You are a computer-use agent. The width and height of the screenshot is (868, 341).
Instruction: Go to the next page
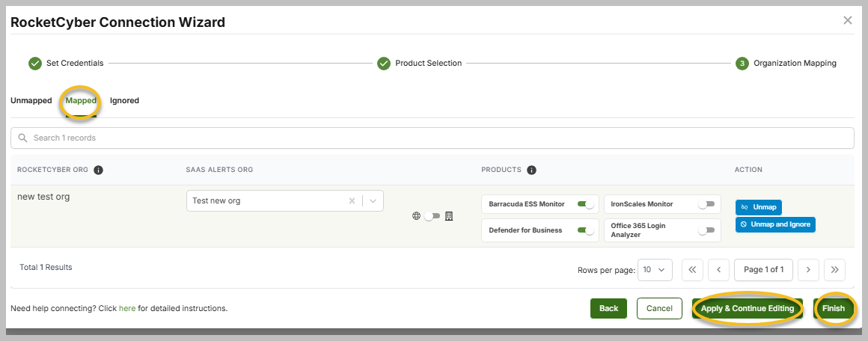pos(808,270)
